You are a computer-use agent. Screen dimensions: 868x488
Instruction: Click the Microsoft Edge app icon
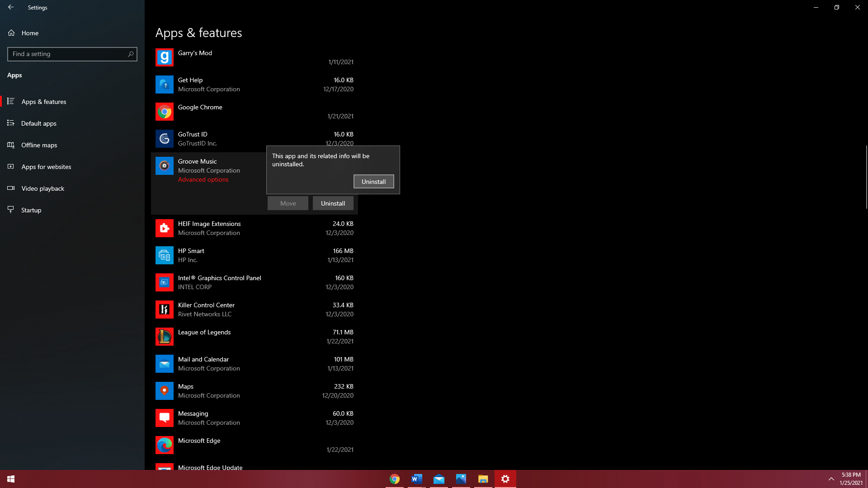click(x=164, y=445)
